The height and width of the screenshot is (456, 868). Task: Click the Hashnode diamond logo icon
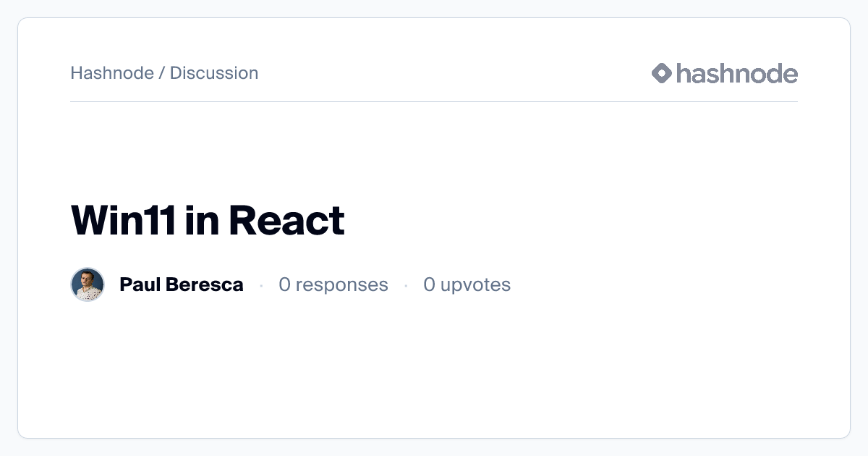click(x=662, y=73)
